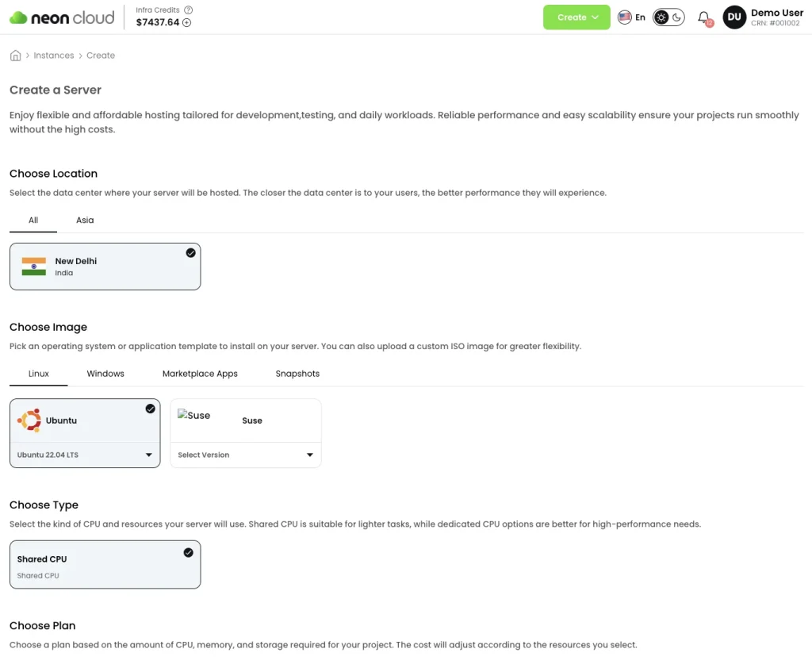This screenshot has width=812, height=668.
Task: Switch to the Windows image tab
Action: point(105,374)
